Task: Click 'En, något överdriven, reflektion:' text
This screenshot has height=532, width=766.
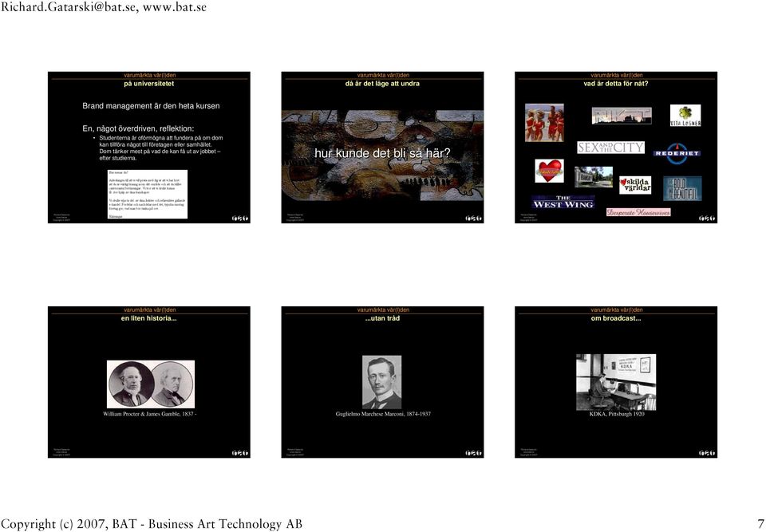Action: [138, 128]
